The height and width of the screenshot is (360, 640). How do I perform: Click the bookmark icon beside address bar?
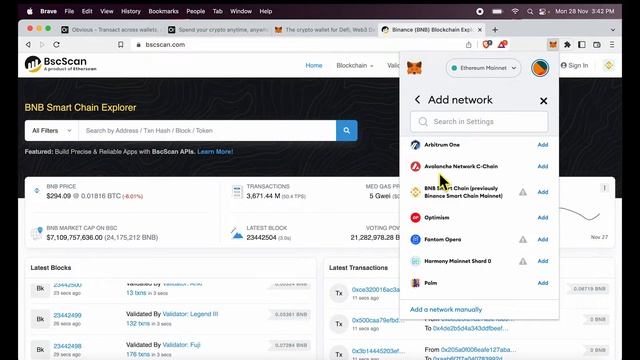[120, 44]
